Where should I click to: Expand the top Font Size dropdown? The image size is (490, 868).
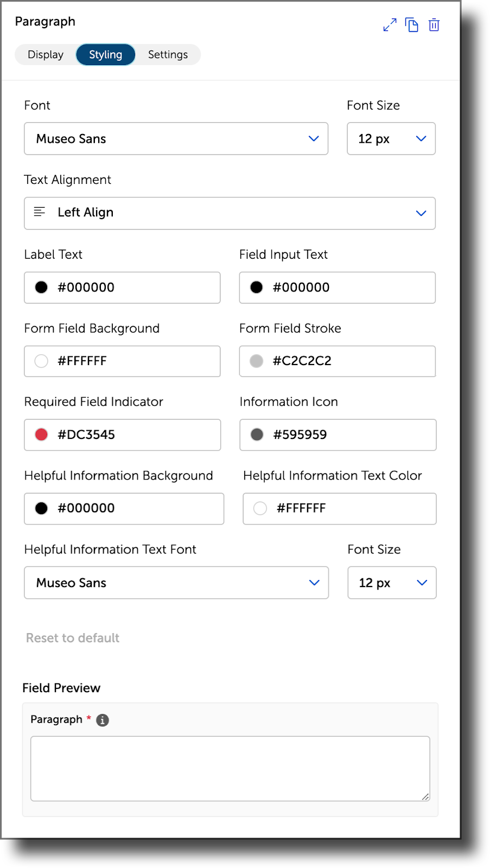click(x=391, y=139)
